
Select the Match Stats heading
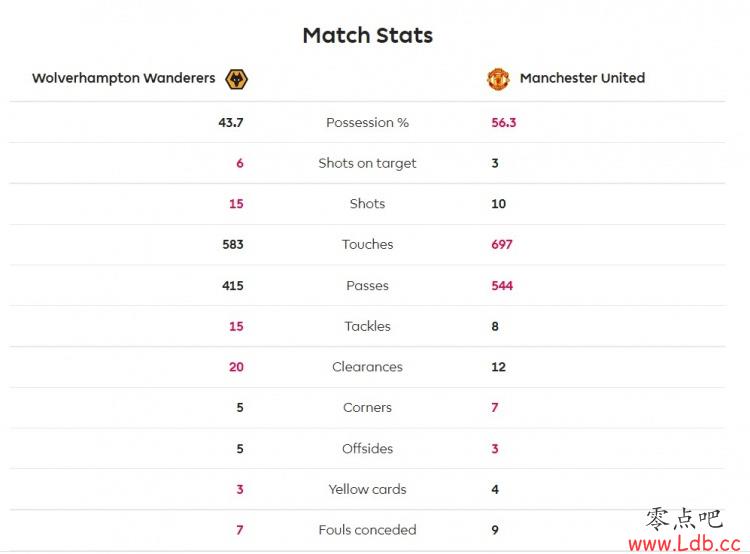point(367,35)
